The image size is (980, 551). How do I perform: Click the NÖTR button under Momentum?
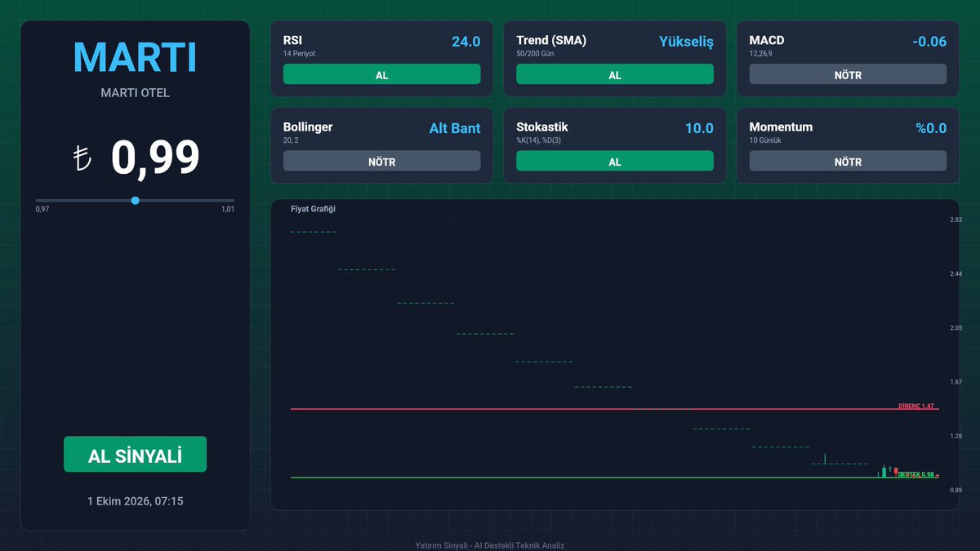pyautogui.click(x=848, y=162)
